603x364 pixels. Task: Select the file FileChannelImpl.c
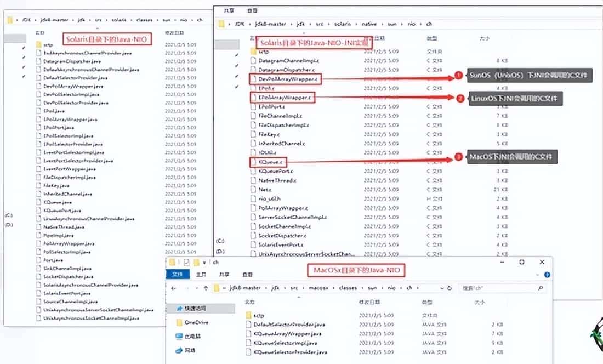tap(280, 116)
